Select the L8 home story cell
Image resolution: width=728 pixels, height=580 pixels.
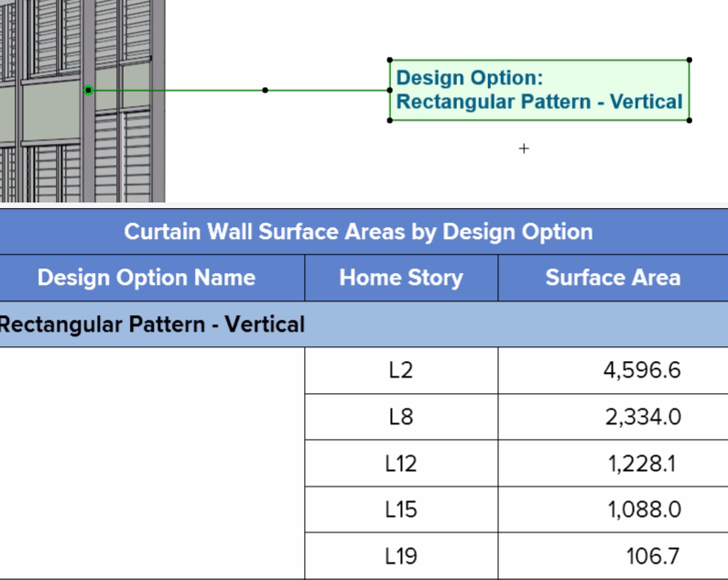click(401, 417)
